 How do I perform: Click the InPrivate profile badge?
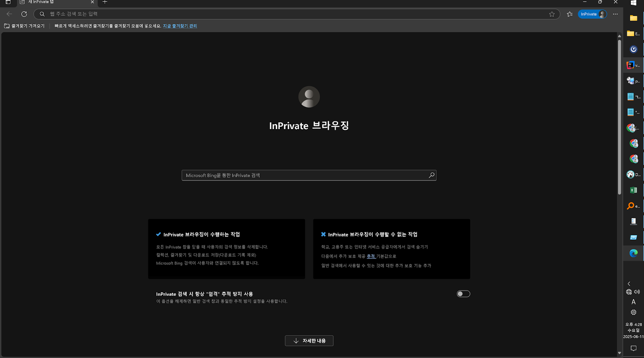592,14
